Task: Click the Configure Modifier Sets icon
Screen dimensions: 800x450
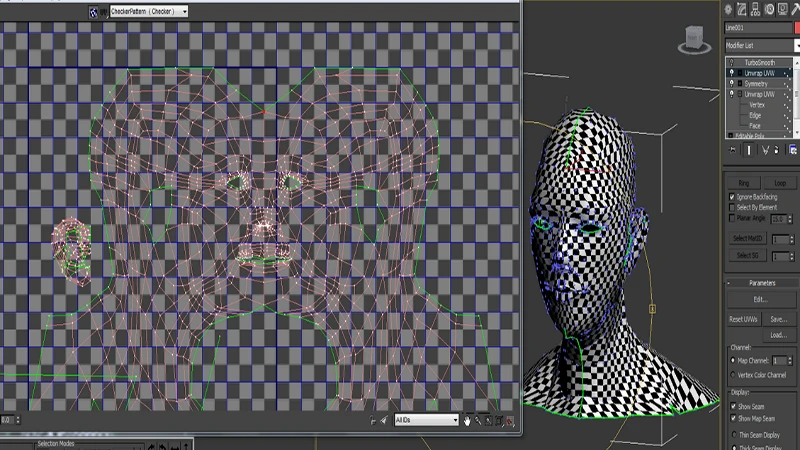Action: (792, 150)
